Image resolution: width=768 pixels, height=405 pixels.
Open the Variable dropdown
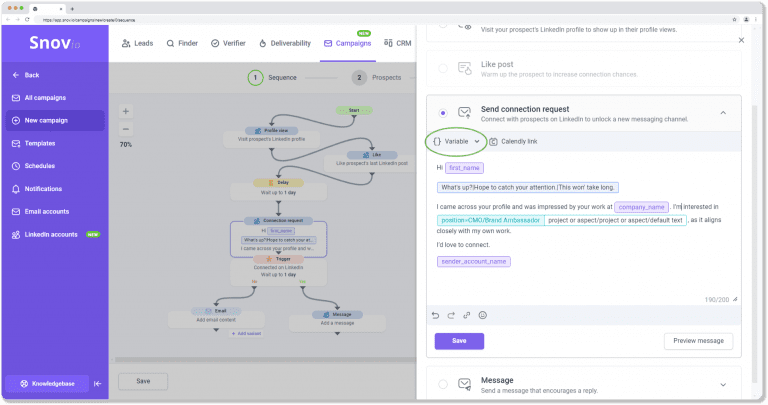(456, 141)
